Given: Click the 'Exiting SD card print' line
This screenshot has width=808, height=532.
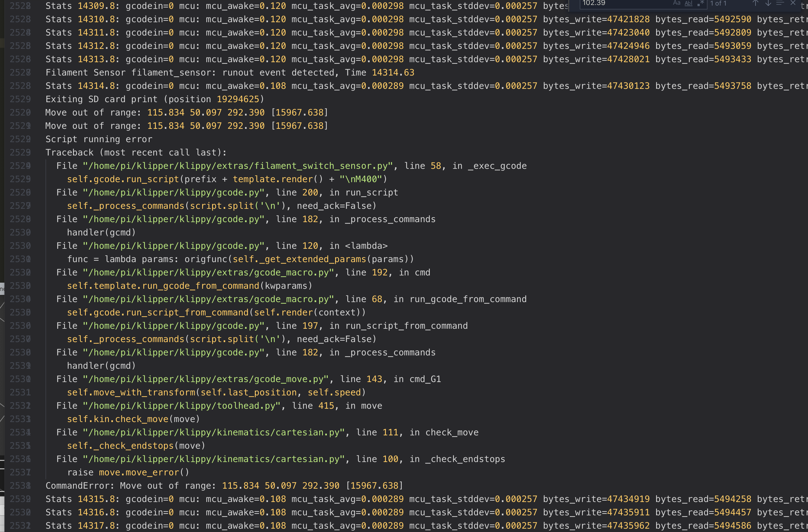Looking at the screenshot, I should [x=155, y=99].
